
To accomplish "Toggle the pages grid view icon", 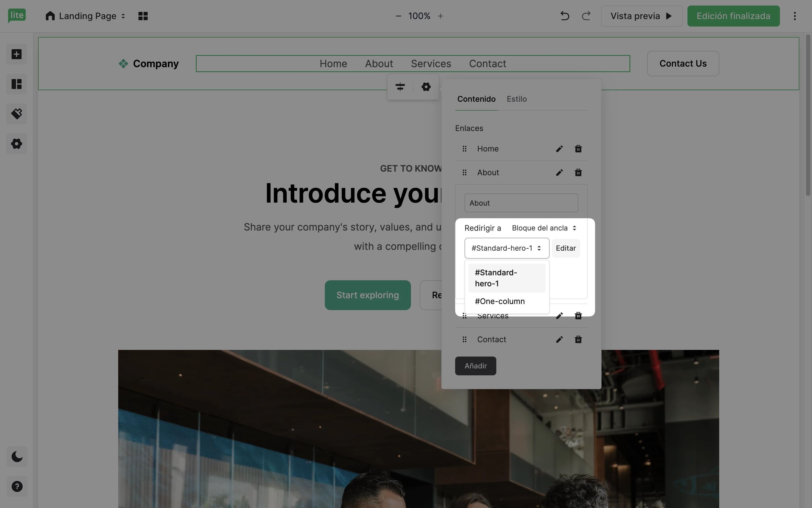I will click(x=143, y=16).
